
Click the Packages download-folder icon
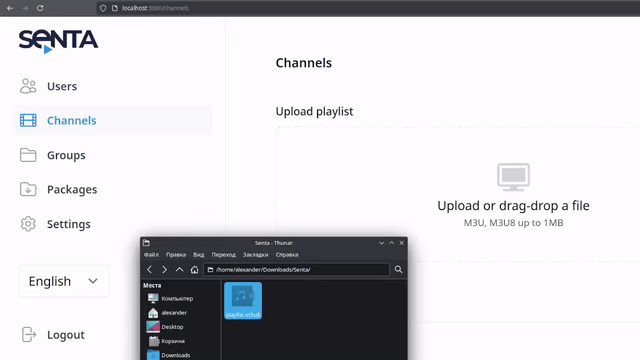click(28, 189)
